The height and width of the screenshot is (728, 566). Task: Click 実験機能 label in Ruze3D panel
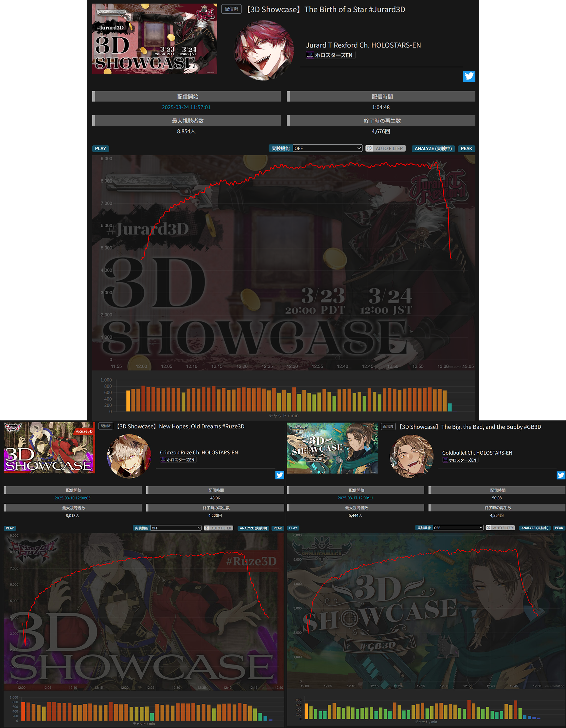tap(142, 528)
